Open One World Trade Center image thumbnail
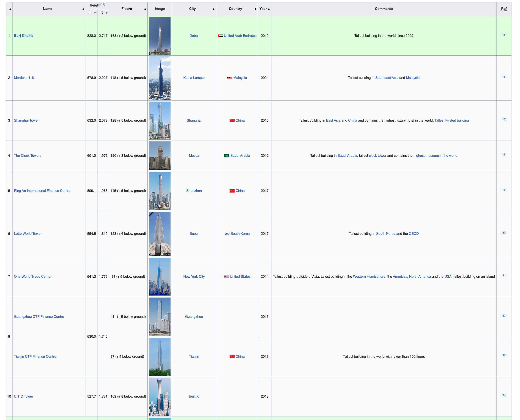Screen dimensions: 520x420 (160, 277)
